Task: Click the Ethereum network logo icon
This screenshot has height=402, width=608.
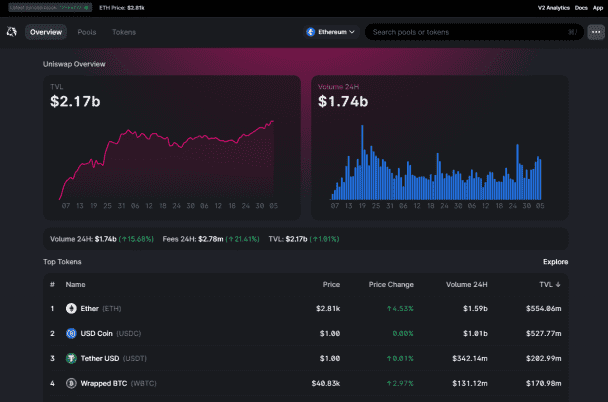Action: click(311, 32)
